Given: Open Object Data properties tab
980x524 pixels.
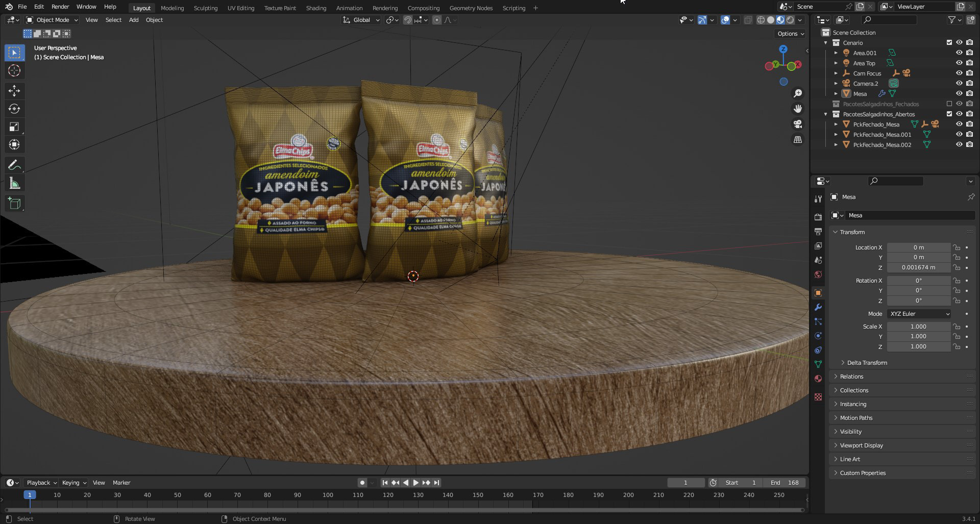Looking at the screenshot, I should (818, 364).
